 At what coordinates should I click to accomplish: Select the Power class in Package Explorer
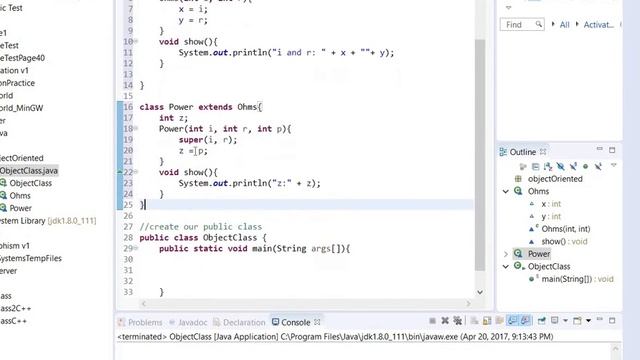20,208
